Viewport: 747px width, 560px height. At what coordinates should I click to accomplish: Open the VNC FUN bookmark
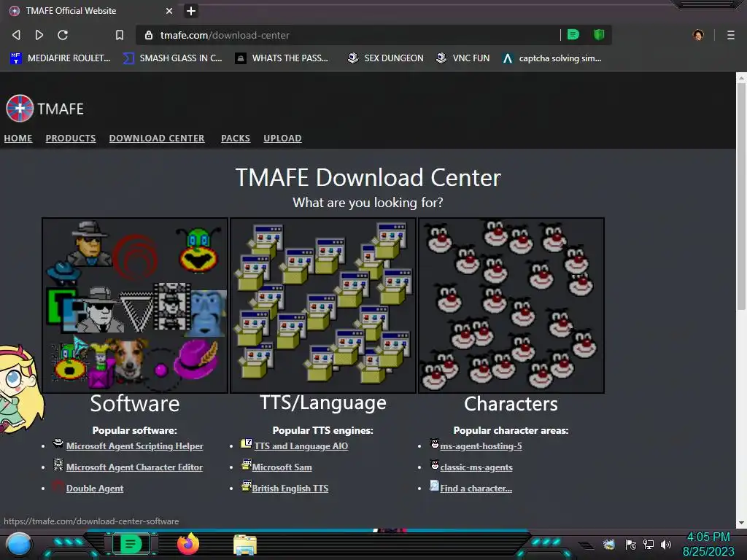pos(462,58)
